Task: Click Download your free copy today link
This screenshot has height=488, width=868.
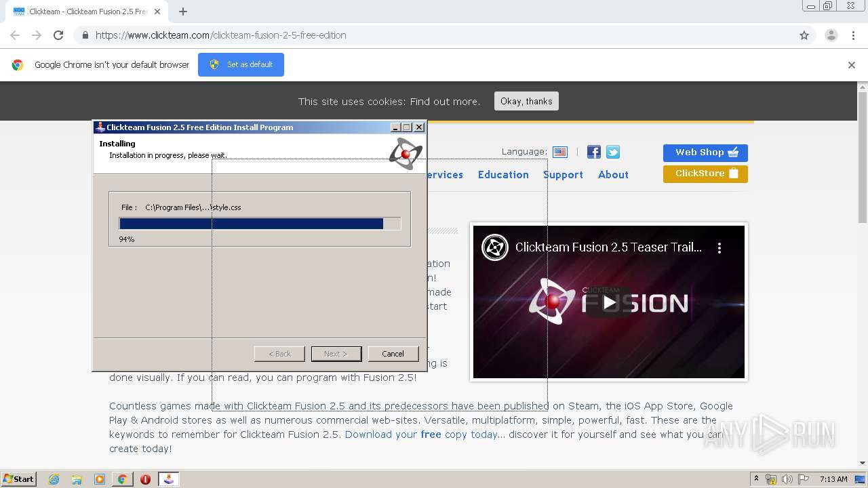Action: pyautogui.click(x=421, y=434)
